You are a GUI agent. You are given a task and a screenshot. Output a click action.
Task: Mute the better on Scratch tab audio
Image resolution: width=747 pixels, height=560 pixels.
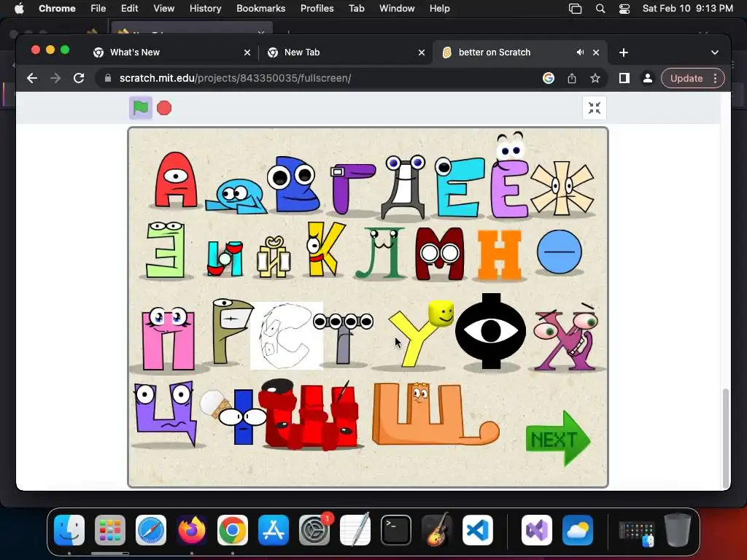click(580, 52)
